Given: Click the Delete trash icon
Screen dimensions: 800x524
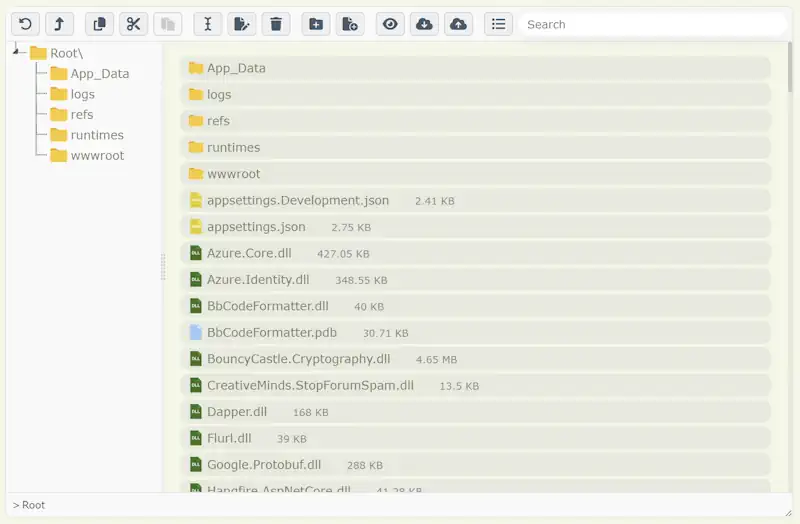Looking at the screenshot, I should [x=276, y=24].
